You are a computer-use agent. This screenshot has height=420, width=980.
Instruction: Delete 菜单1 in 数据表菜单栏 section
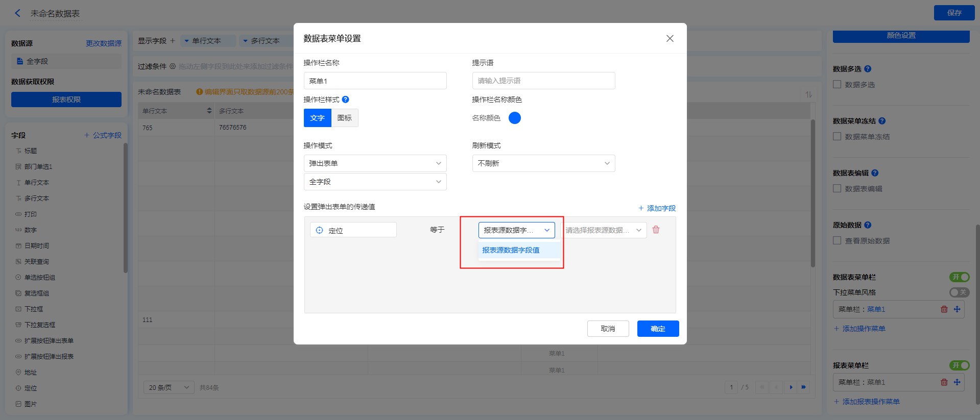pyautogui.click(x=944, y=309)
